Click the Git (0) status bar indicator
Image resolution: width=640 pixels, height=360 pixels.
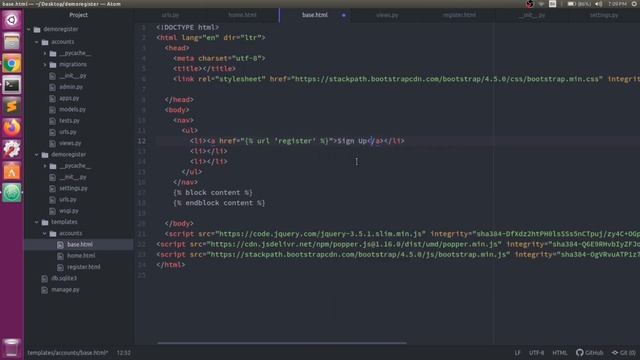[623, 353]
